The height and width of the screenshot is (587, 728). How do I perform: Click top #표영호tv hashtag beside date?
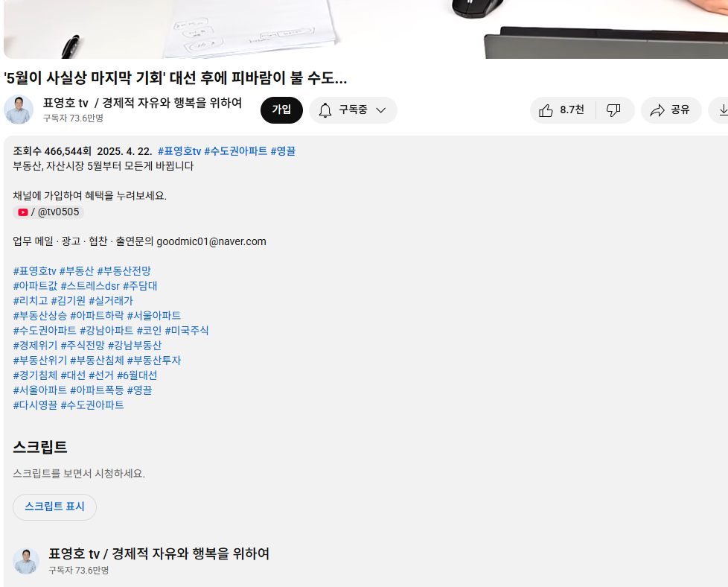click(x=179, y=151)
